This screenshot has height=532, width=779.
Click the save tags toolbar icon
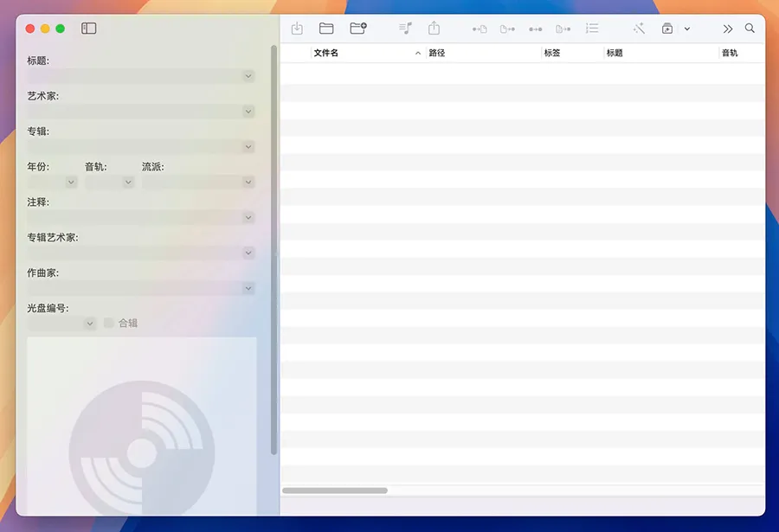coord(297,29)
